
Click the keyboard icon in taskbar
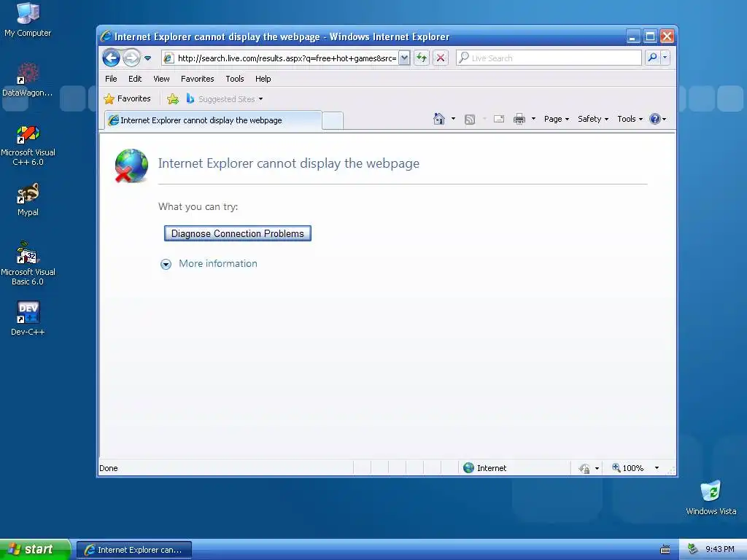(x=665, y=550)
